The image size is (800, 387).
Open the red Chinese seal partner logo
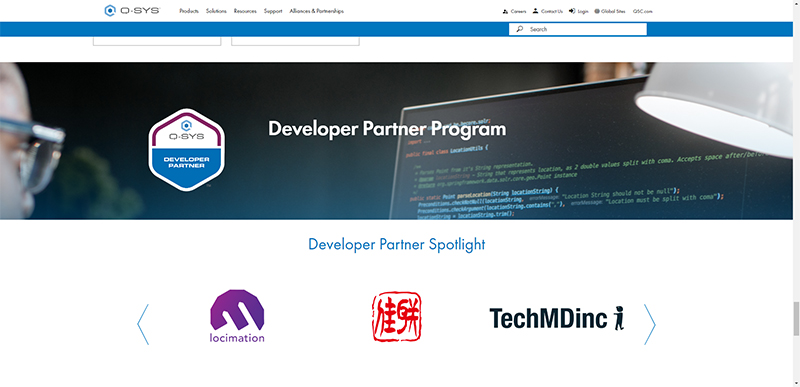click(396, 316)
